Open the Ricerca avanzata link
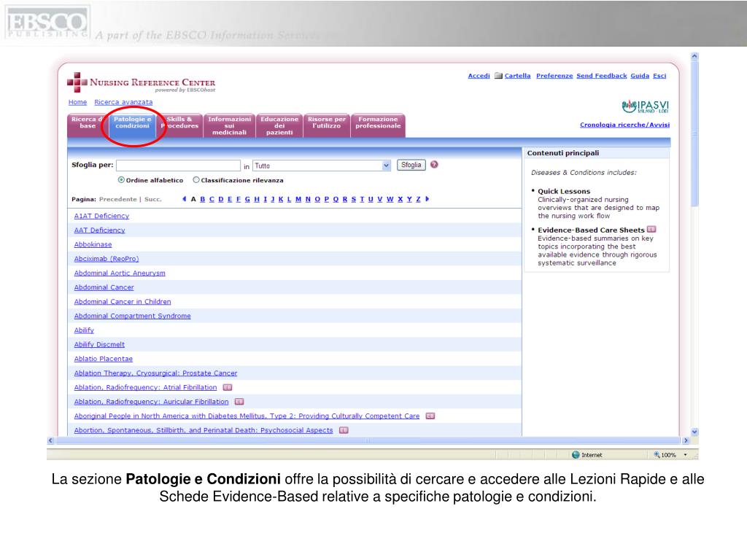 pos(123,102)
